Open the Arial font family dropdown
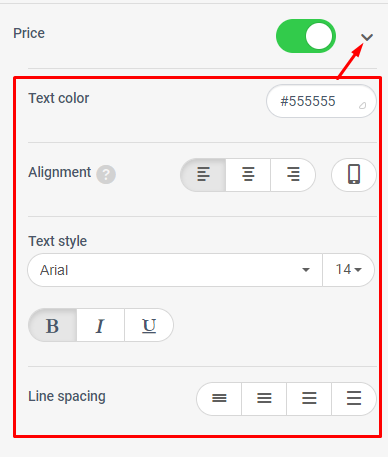 click(175, 270)
